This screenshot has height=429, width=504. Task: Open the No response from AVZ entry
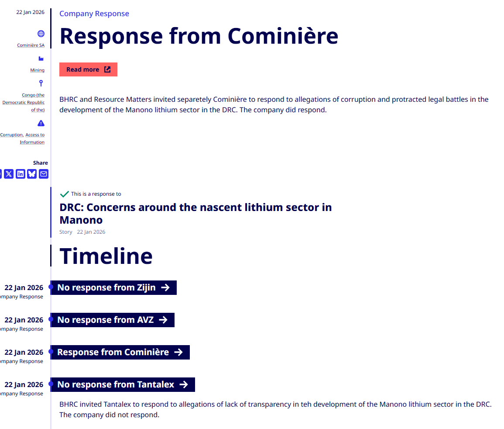click(112, 320)
